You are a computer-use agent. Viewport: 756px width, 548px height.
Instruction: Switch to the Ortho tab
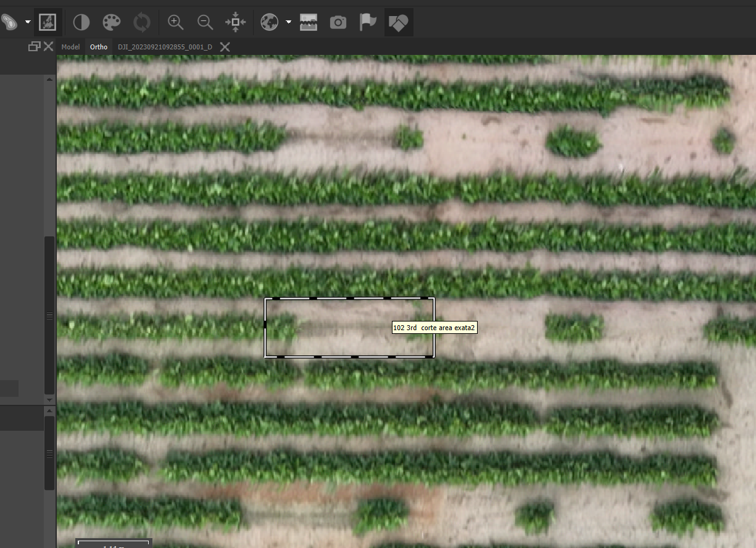pos(99,46)
